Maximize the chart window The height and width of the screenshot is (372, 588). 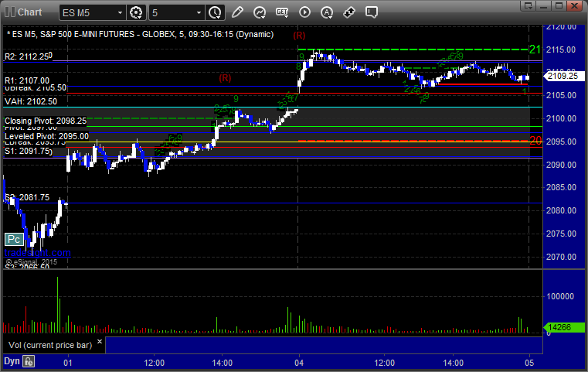click(559, 5)
